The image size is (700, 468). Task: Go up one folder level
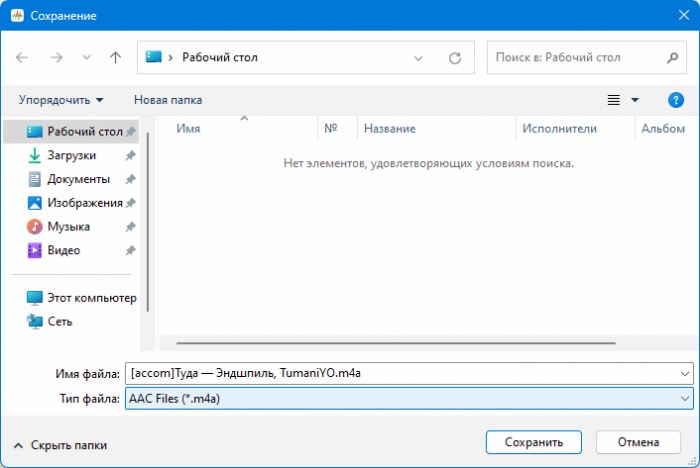coord(116,57)
